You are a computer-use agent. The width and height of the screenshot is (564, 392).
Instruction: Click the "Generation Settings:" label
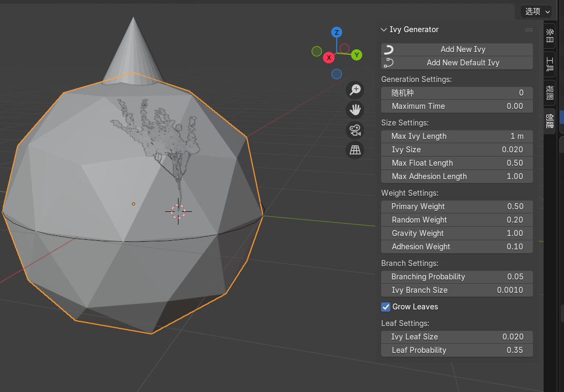(416, 79)
